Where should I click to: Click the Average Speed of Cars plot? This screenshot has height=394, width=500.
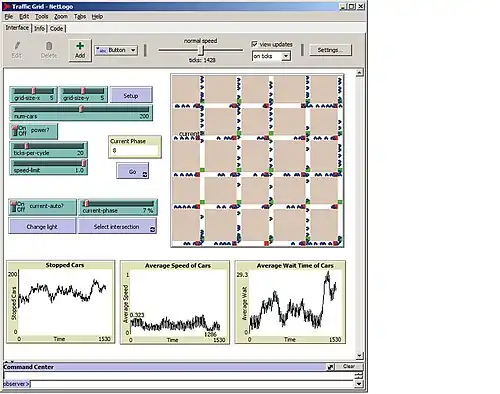(175, 302)
